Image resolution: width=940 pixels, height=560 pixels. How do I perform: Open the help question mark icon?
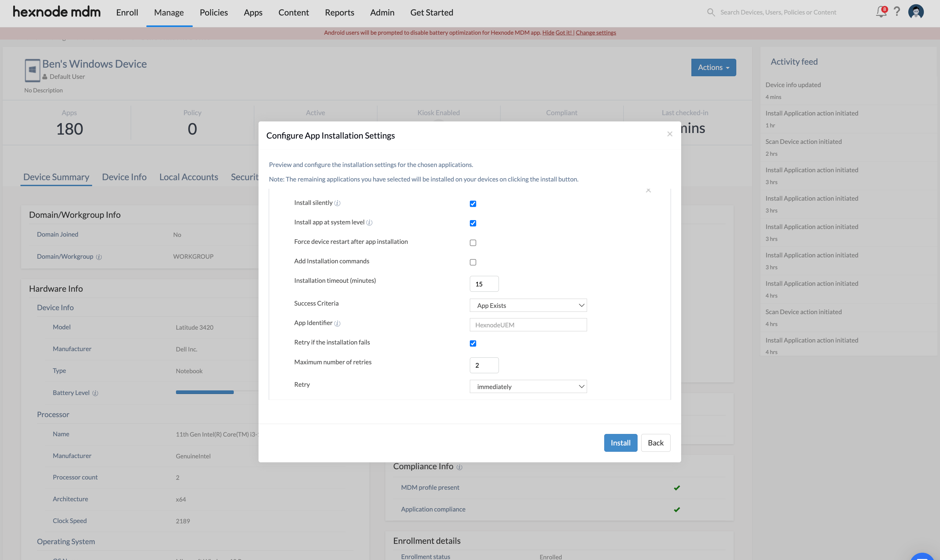897,12
